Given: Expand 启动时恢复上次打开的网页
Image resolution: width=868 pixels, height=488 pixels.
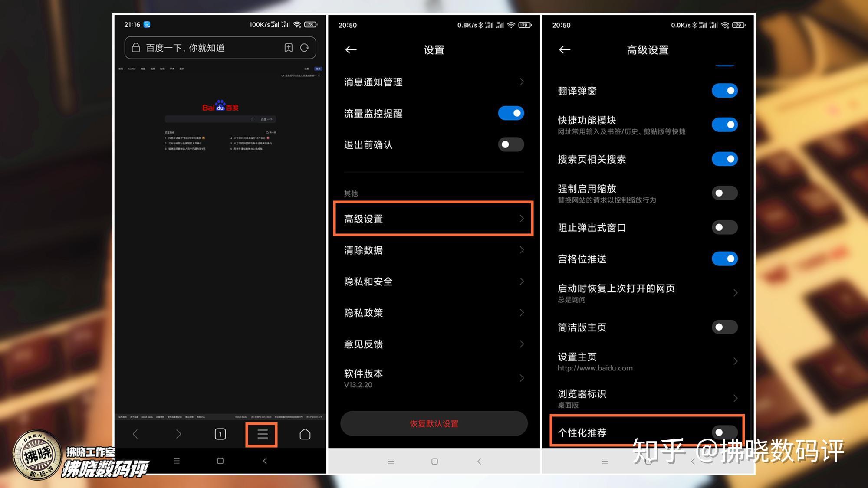Looking at the screenshot, I should (643, 293).
